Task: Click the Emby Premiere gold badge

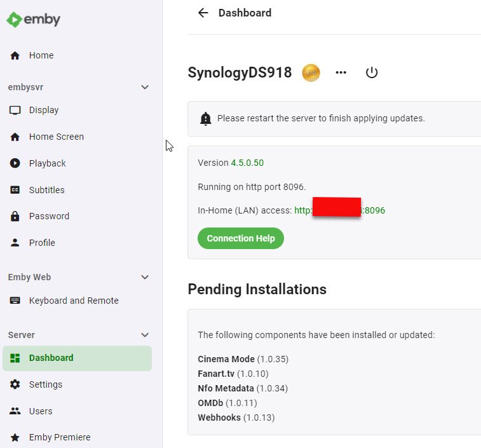Action: pyautogui.click(x=311, y=72)
